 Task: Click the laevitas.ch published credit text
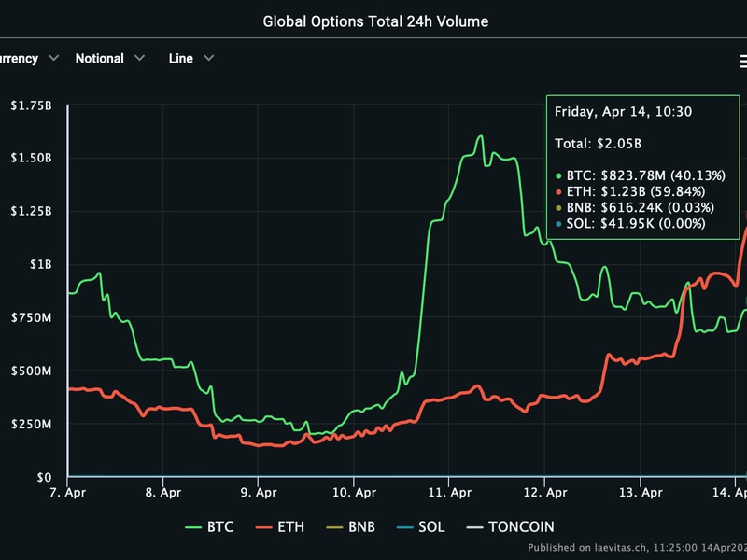pyautogui.click(x=637, y=547)
